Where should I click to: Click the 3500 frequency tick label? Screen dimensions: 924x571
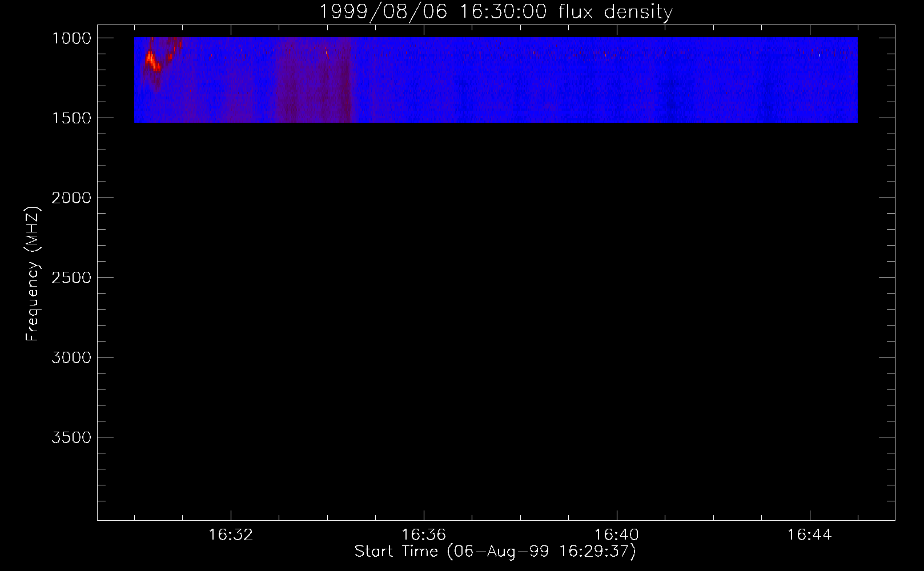click(x=71, y=437)
